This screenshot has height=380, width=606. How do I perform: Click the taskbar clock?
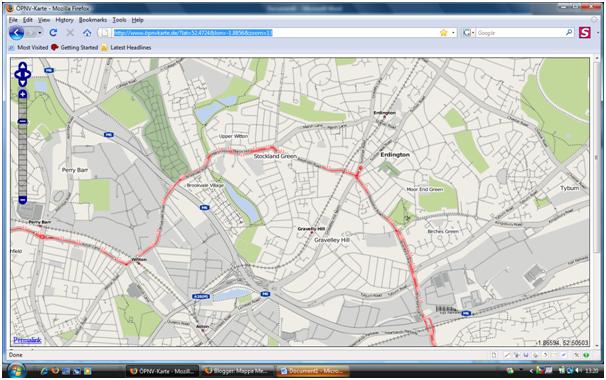click(592, 371)
